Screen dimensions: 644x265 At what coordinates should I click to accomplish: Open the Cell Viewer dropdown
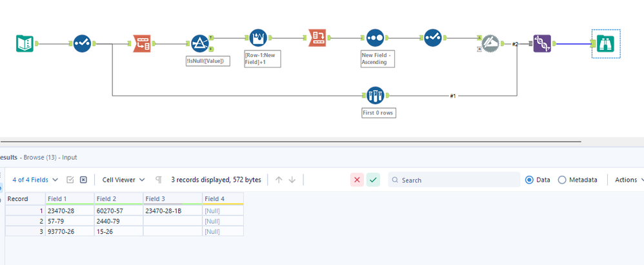tap(124, 180)
